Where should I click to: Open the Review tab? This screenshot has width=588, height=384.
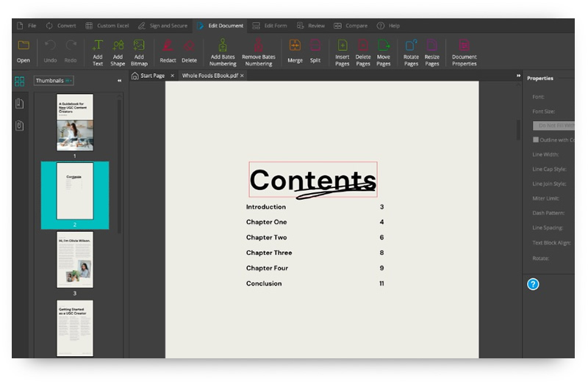(x=311, y=26)
